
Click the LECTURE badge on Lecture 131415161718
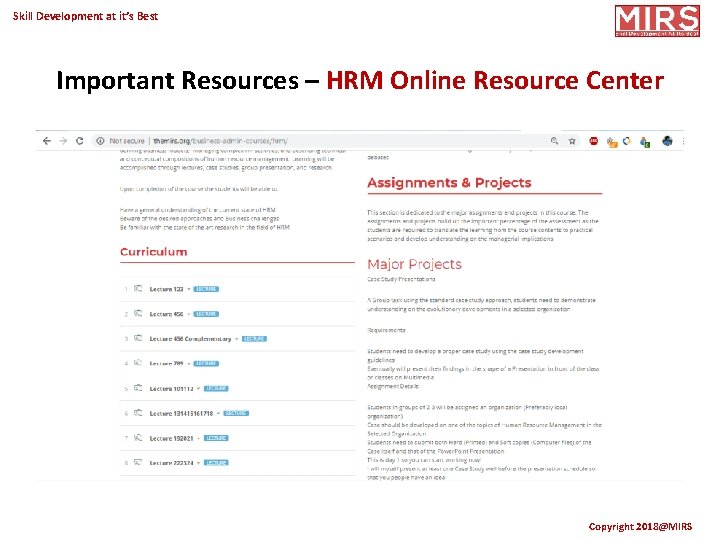(236, 413)
